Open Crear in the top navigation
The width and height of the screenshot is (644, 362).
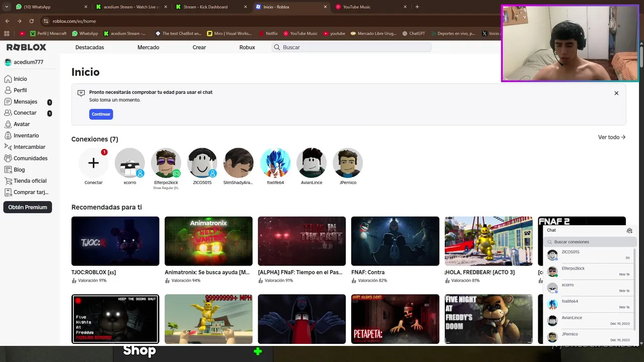point(199,47)
